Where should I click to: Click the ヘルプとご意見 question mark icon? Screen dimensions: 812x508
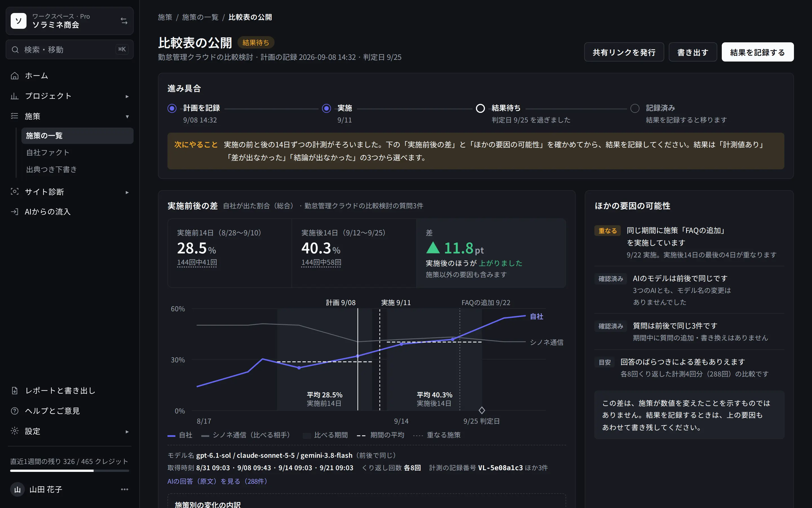[14, 411]
